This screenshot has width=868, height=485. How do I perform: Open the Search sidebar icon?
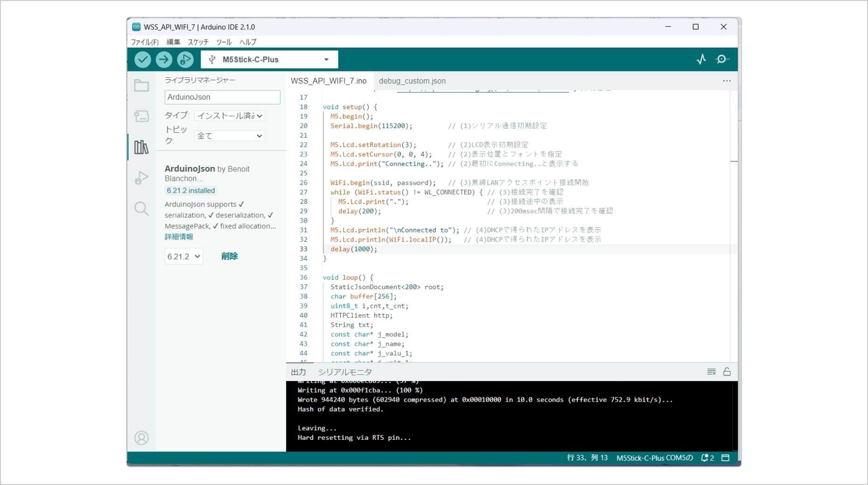coord(141,208)
